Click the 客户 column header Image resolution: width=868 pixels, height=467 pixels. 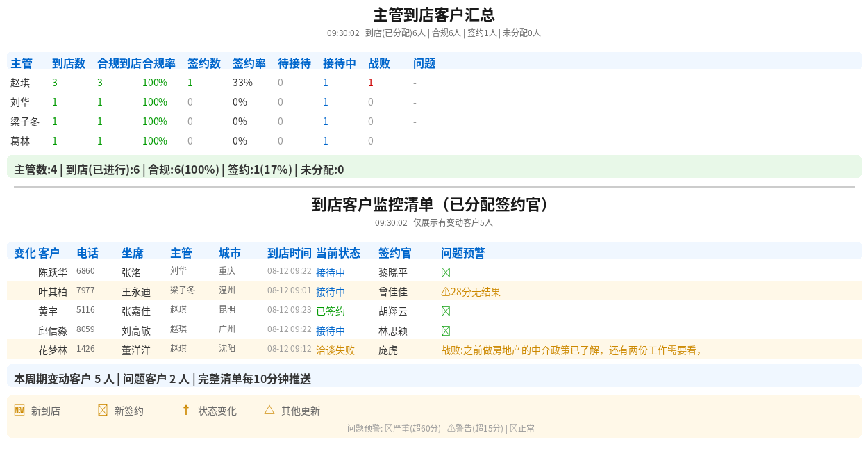pos(49,253)
